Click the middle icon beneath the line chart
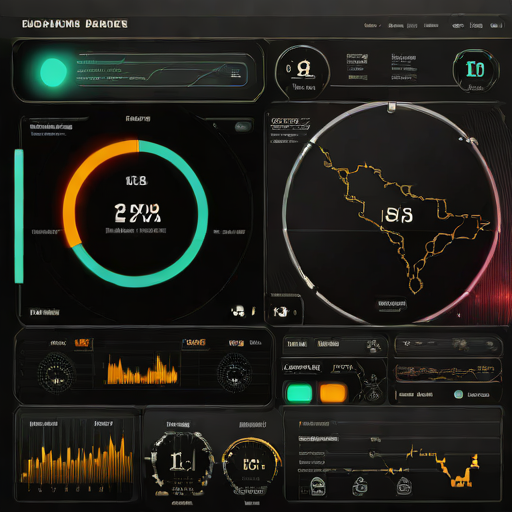512x512 pixels. [360, 486]
